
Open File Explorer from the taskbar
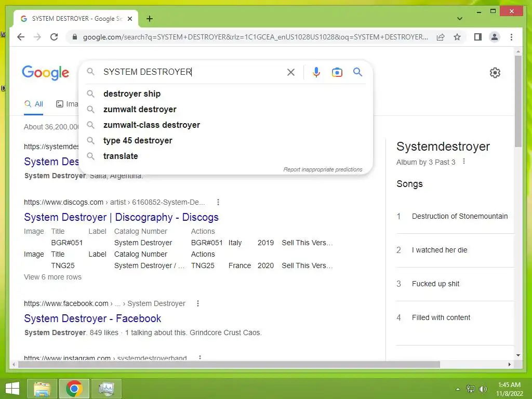tap(42, 389)
